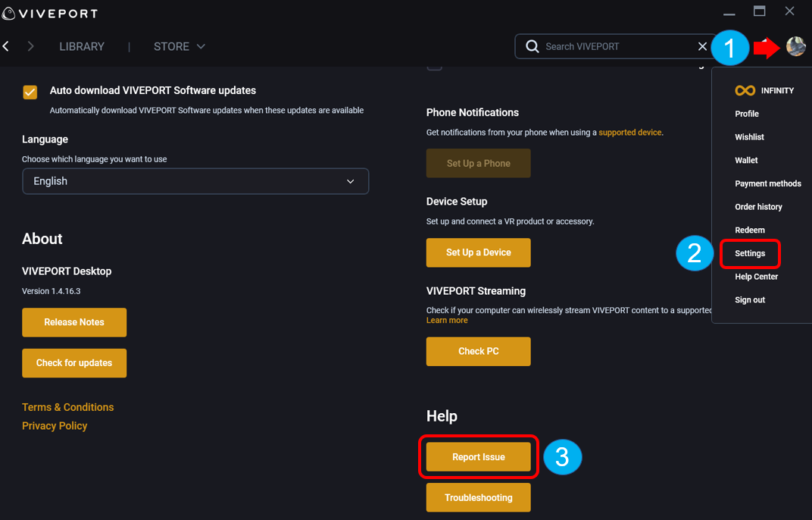Open Settings from account menu
This screenshot has width=812, height=520.
click(749, 253)
